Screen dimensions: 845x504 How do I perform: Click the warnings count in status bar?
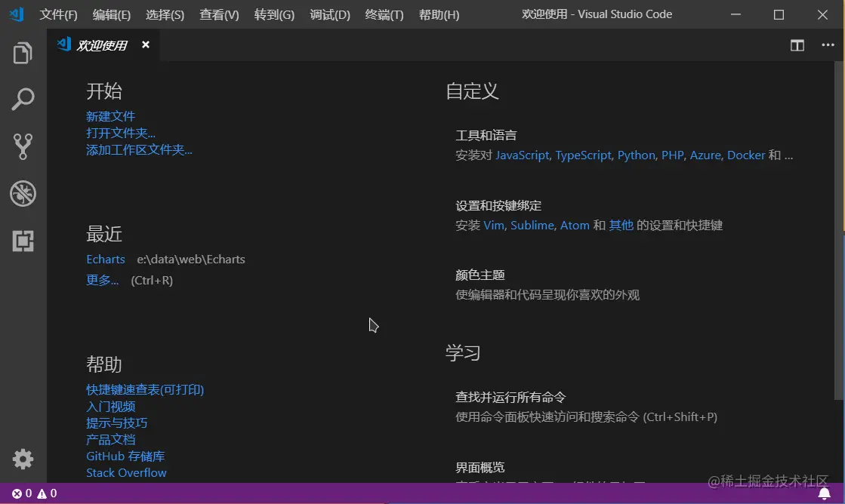tap(47, 493)
